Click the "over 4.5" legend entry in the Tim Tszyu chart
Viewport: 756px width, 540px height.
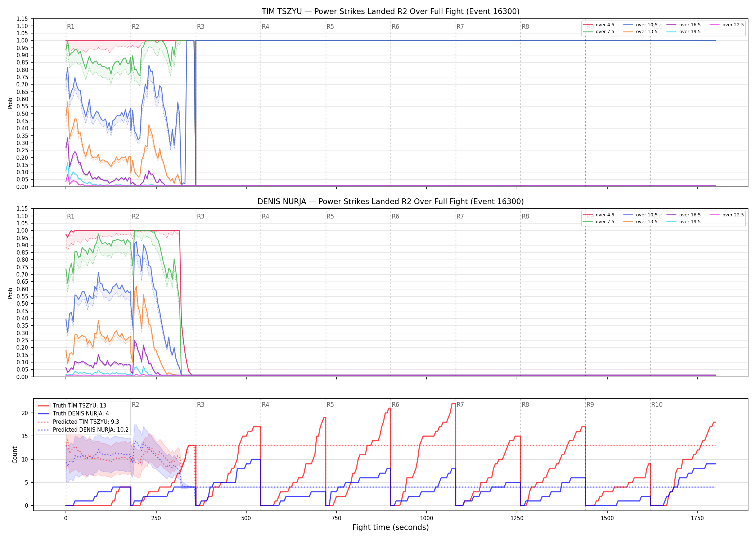tap(599, 25)
